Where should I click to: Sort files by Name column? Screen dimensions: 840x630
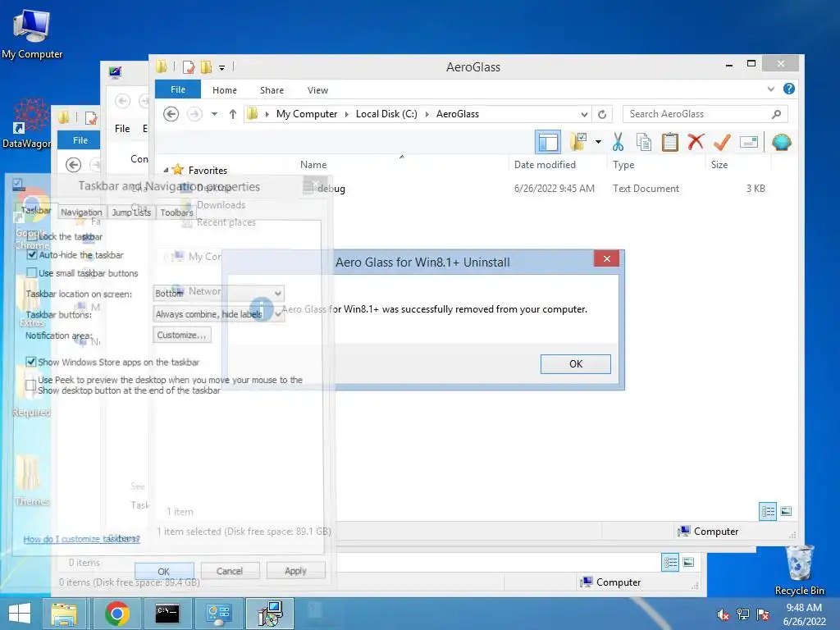click(x=313, y=164)
